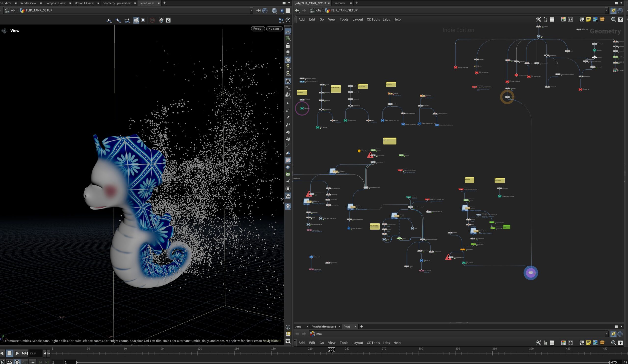Open the Persp view dropdown
Viewport: 628px width, 364px height.
[258, 29]
